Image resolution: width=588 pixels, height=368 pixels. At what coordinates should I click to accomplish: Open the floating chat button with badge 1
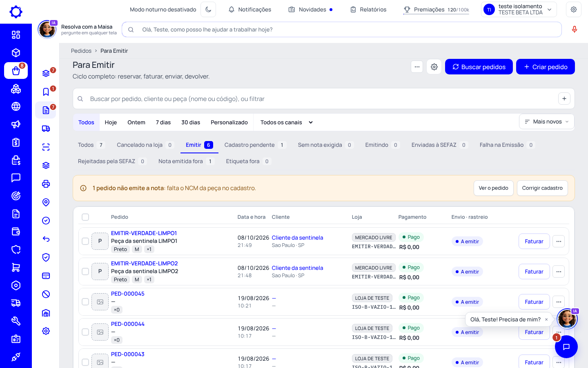tap(566, 347)
